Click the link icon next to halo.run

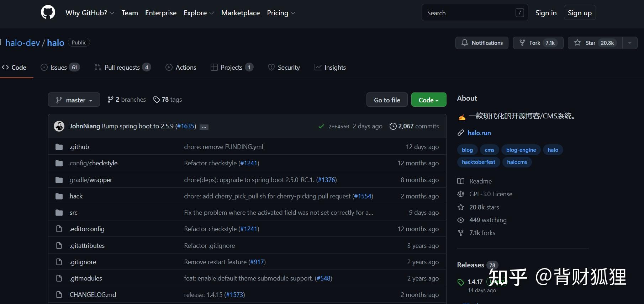click(461, 133)
